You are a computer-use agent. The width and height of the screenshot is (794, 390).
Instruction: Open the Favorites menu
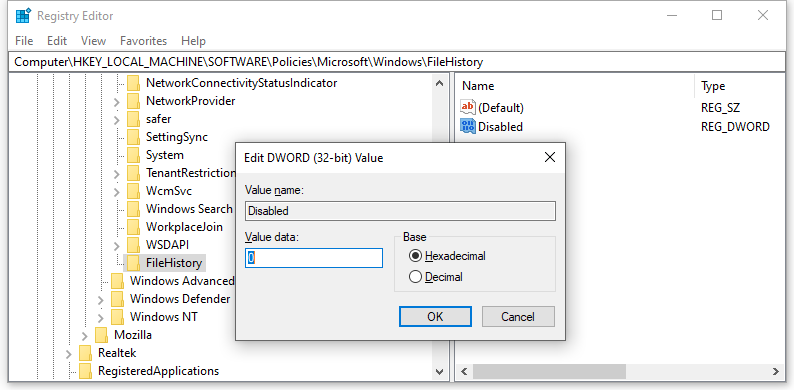pos(143,41)
